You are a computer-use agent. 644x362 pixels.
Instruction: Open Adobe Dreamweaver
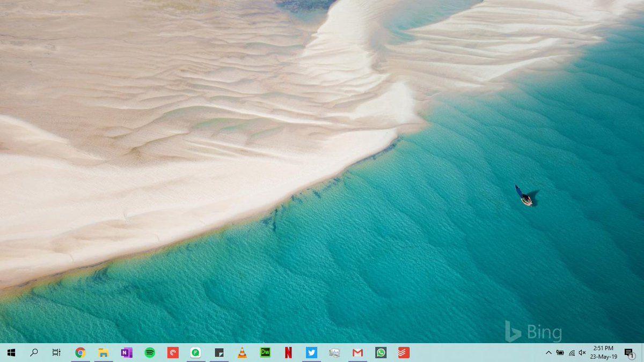[x=265, y=353]
